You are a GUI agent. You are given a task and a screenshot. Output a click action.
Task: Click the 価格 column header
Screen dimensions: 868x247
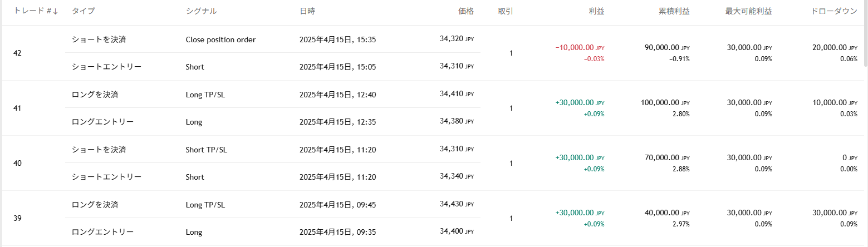click(465, 11)
